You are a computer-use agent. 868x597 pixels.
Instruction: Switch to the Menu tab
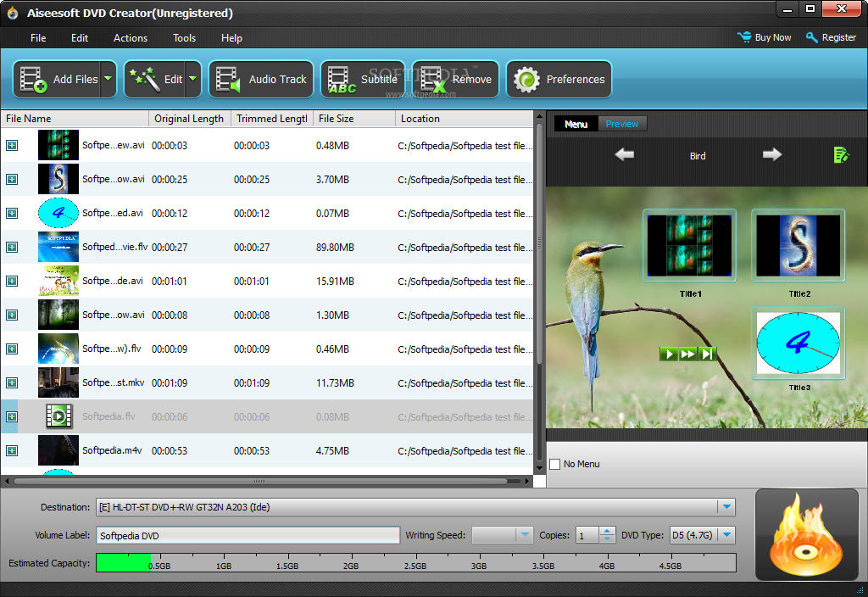coord(576,124)
